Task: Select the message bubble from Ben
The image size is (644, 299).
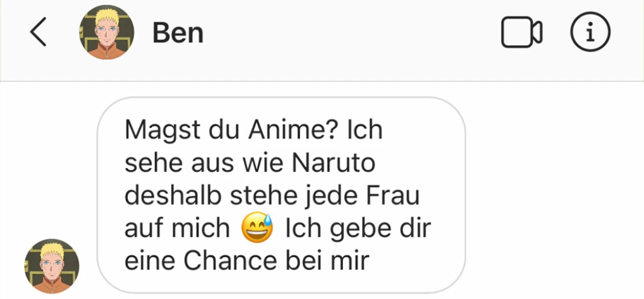Action: (x=281, y=194)
